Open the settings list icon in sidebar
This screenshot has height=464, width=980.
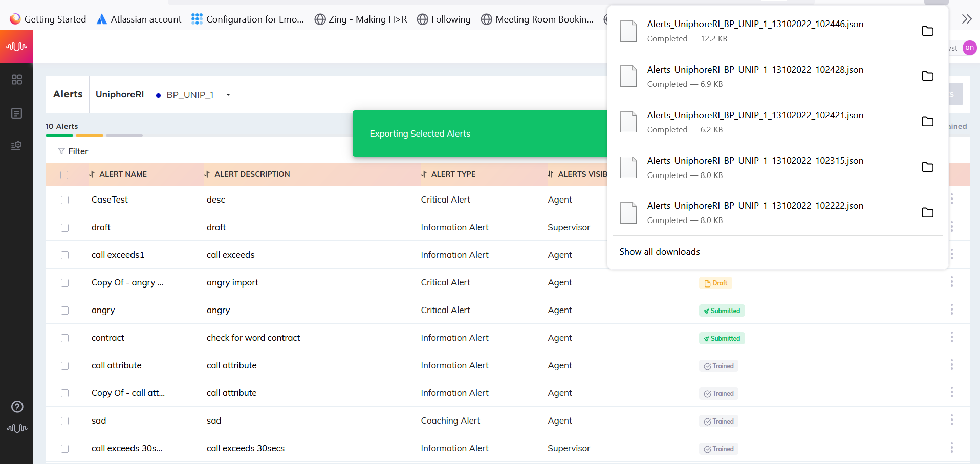(17, 146)
